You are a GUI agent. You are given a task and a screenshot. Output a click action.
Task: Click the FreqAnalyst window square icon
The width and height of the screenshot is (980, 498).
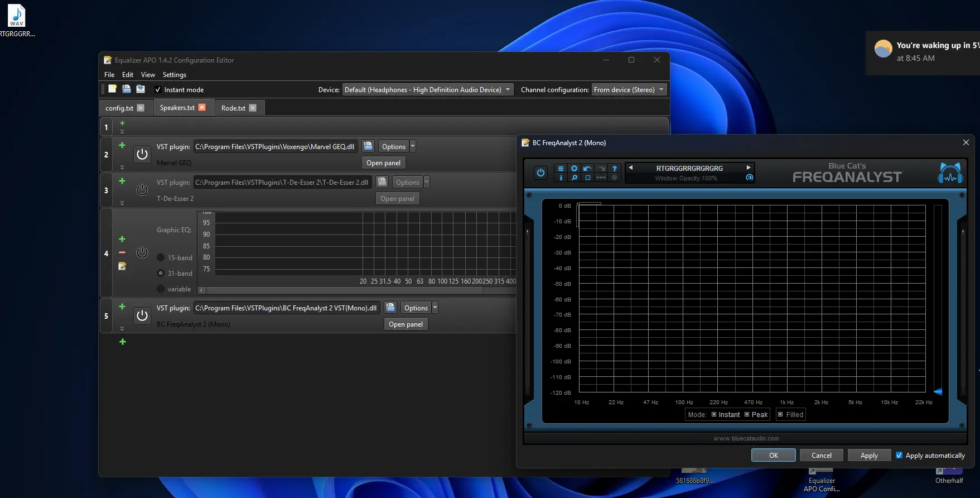coord(587,178)
